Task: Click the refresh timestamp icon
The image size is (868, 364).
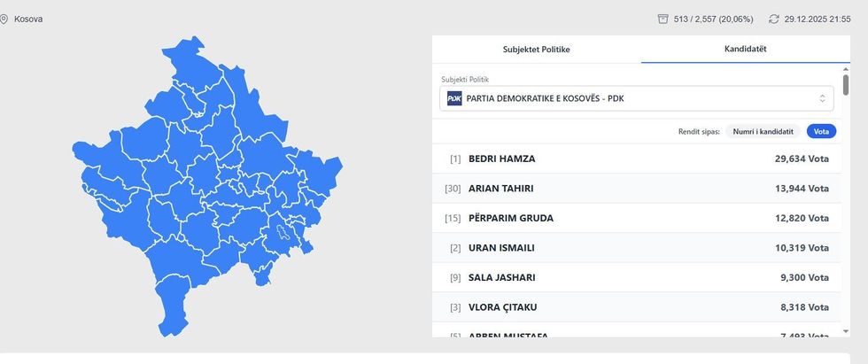Action: click(773, 19)
